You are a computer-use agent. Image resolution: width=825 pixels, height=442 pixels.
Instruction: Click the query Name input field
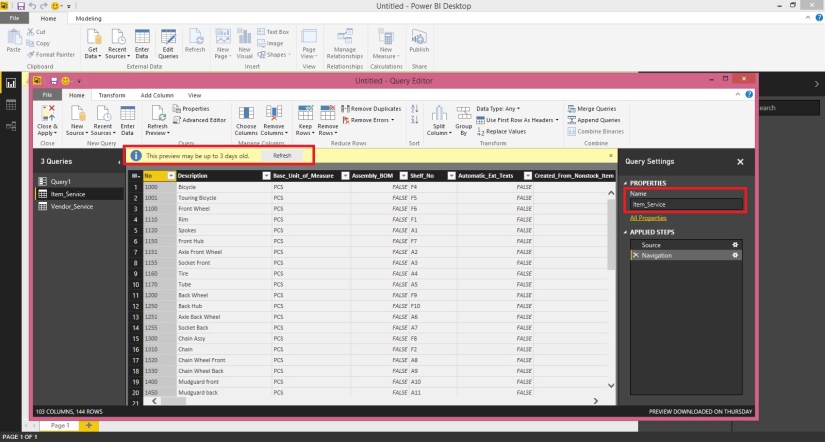[x=686, y=204]
